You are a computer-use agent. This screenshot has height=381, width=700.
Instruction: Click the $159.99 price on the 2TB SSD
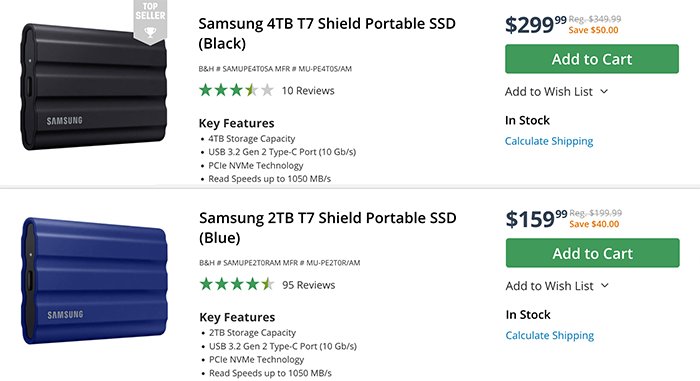click(x=536, y=219)
